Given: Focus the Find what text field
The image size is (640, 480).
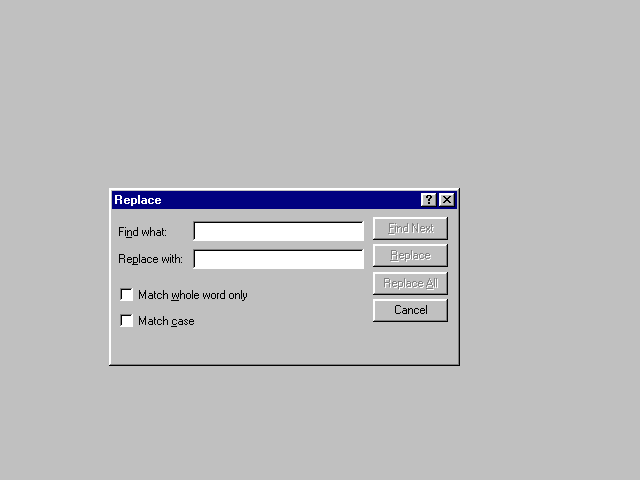Looking at the screenshot, I should 278,231.
